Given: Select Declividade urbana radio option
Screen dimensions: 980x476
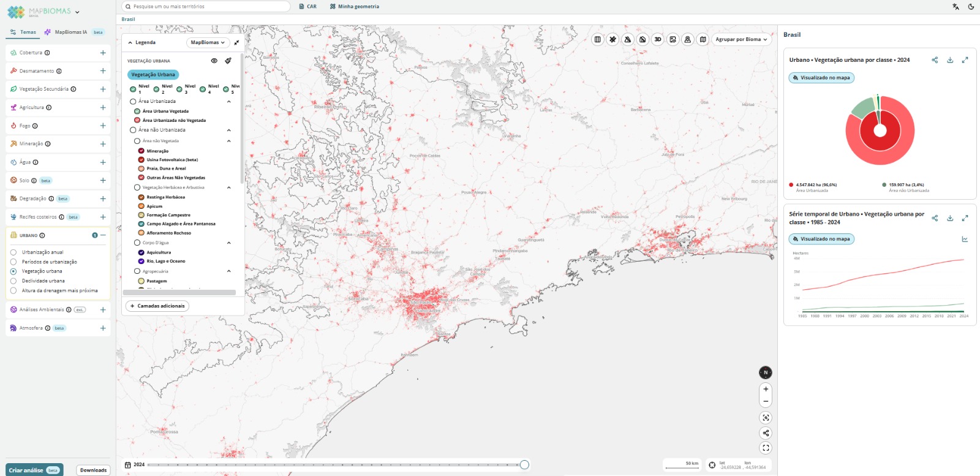Looking at the screenshot, I should (13, 281).
